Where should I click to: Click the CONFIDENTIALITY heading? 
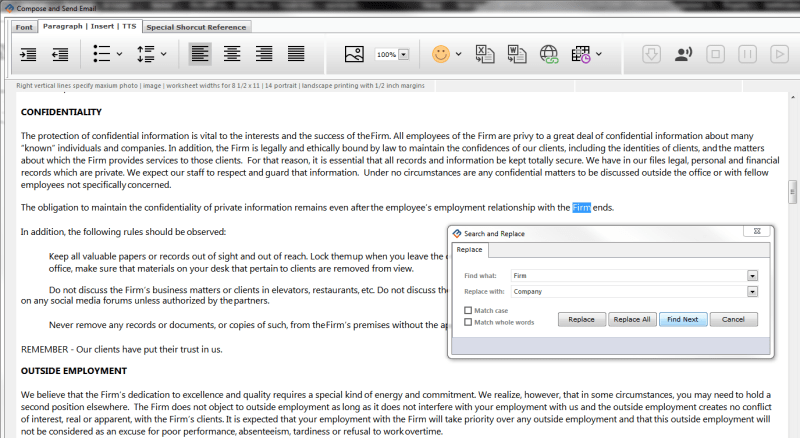pyautogui.click(x=61, y=112)
